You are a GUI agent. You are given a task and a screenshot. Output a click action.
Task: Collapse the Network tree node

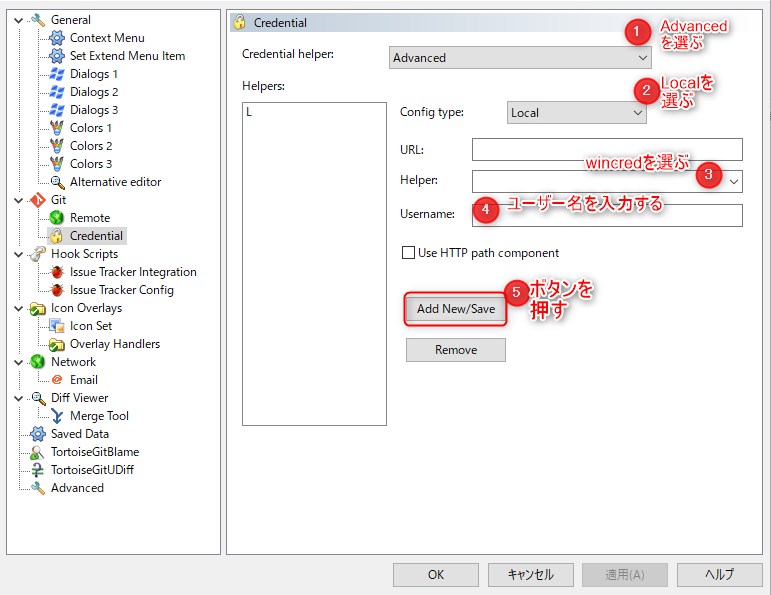pyautogui.click(x=19, y=363)
